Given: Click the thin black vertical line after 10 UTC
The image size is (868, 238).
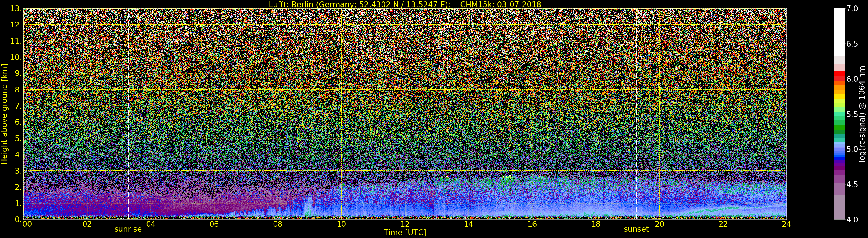Looking at the screenshot, I should [347, 114].
